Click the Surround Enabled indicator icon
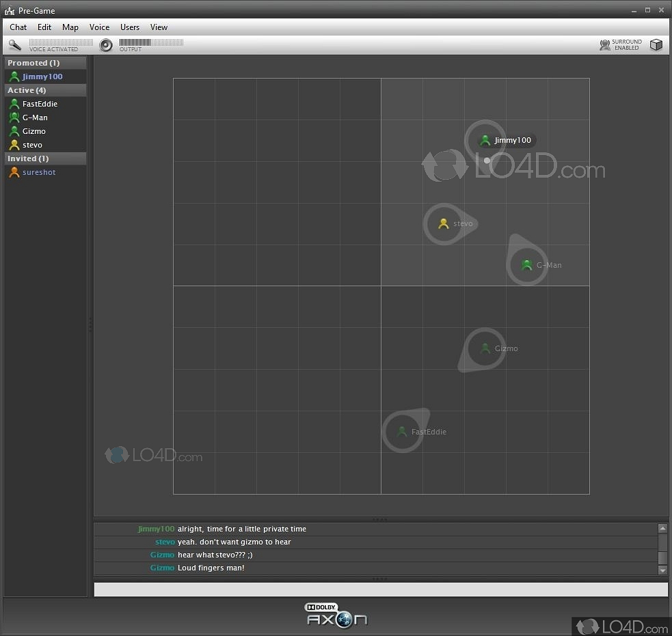The height and width of the screenshot is (636, 672). point(604,44)
